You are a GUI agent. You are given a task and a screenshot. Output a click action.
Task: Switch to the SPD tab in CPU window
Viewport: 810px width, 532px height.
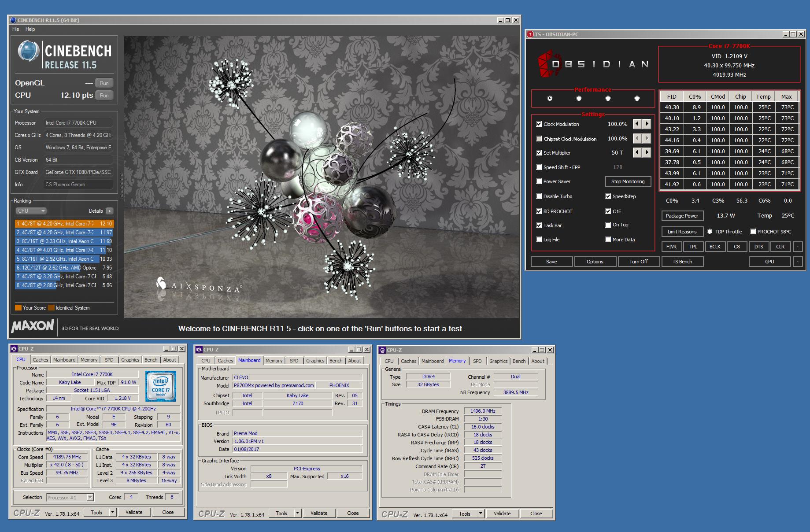(109, 360)
